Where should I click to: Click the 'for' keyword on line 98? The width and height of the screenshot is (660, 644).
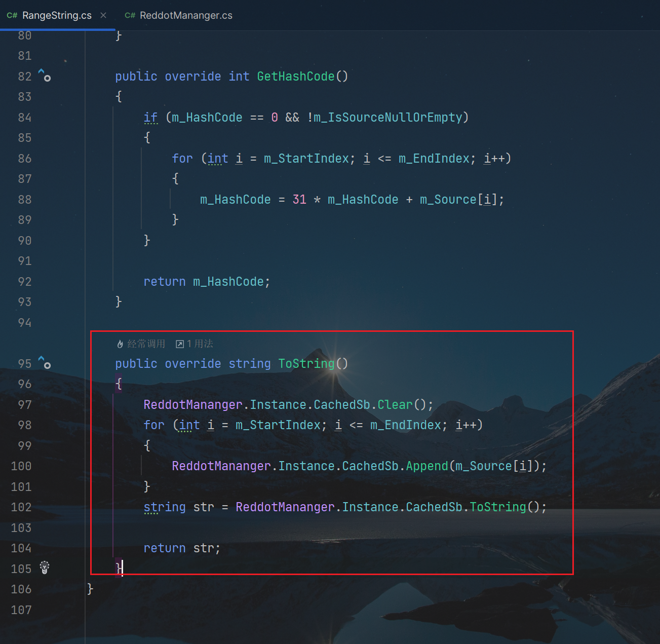click(x=154, y=425)
